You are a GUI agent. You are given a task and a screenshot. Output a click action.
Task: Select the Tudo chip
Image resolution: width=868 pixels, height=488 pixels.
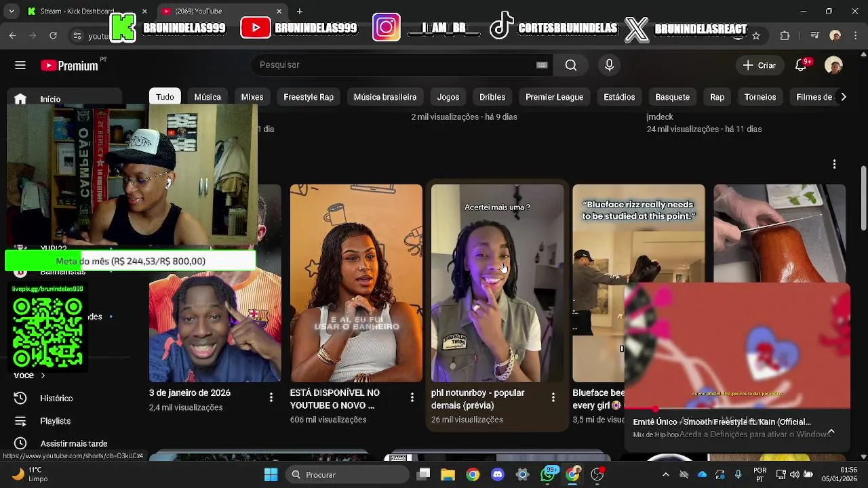(x=165, y=97)
